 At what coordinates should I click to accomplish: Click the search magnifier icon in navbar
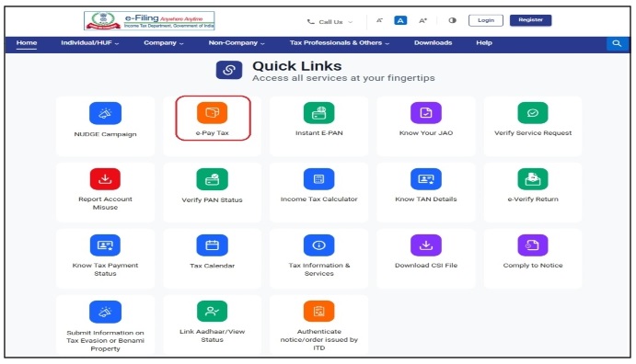617,43
